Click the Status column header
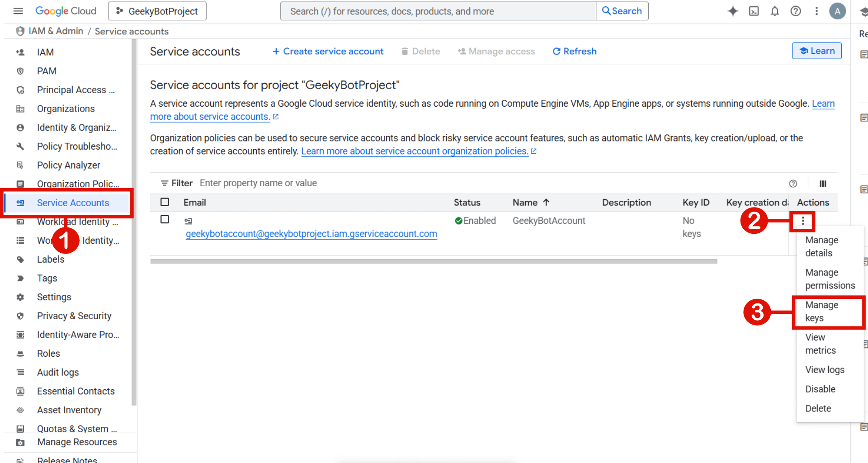Screen dimensions: 868x463 (x=467, y=203)
